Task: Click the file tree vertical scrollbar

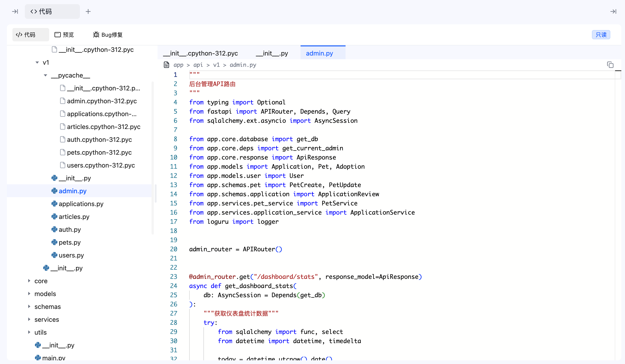Action: click(x=156, y=193)
